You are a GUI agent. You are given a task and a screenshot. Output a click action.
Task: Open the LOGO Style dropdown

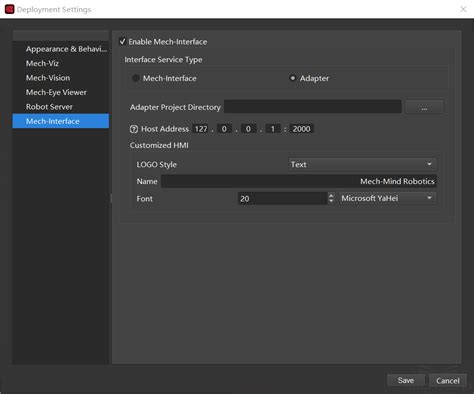pyautogui.click(x=362, y=164)
